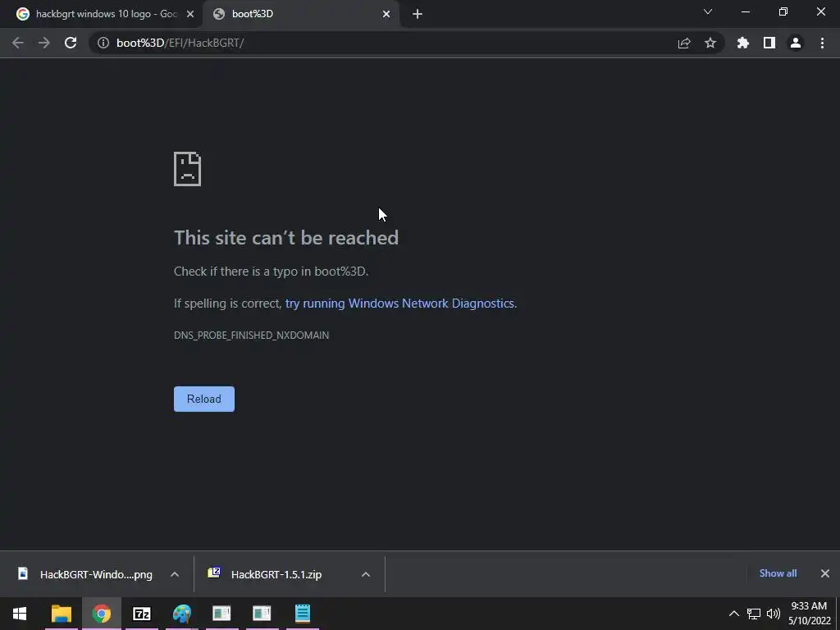This screenshot has height=630, width=840.
Task: Open the Extensions puzzle icon
Action: coord(743,43)
